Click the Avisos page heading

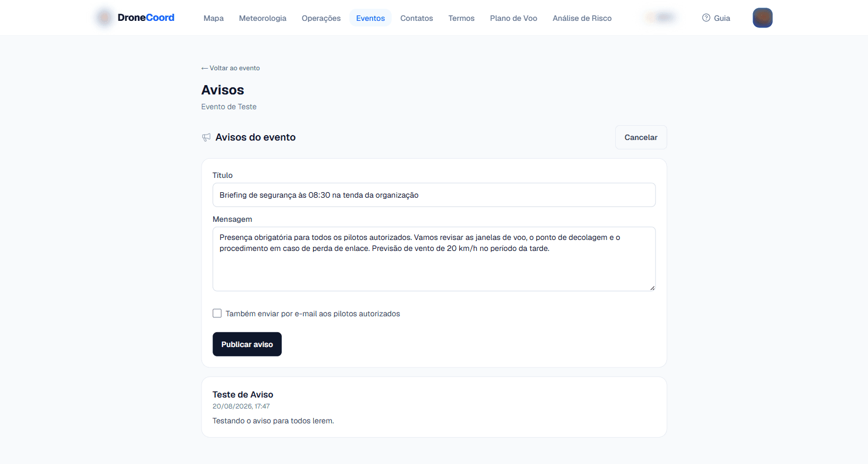pos(222,90)
